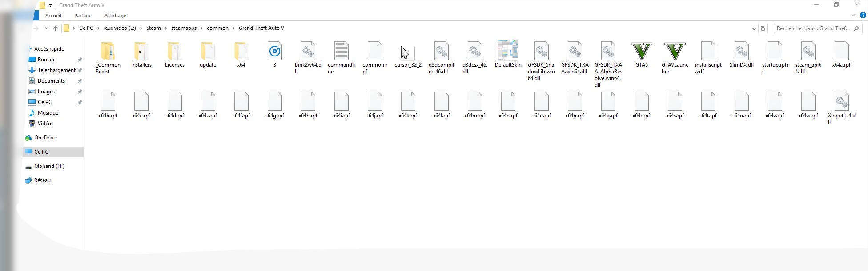Viewport: 868px width, 271px height.
Task: Select startup.rphs file
Action: point(775,58)
